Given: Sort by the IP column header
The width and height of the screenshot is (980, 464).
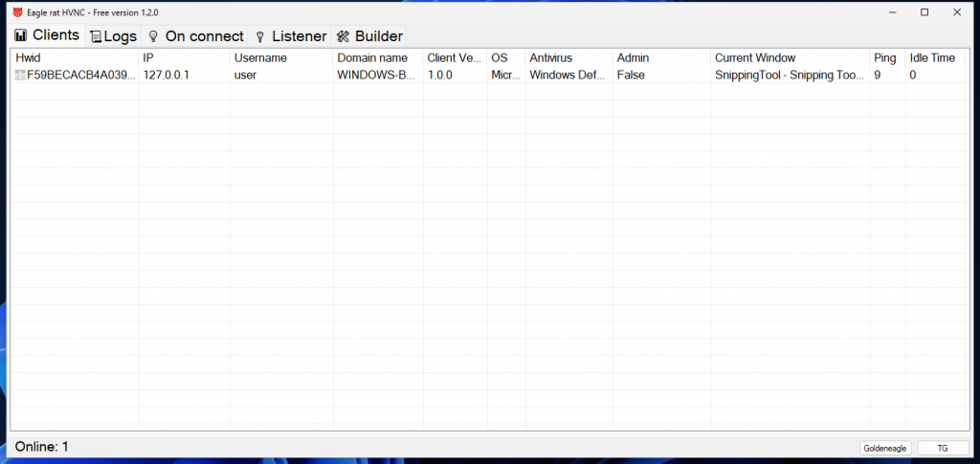Looking at the screenshot, I should pos(185,58).
